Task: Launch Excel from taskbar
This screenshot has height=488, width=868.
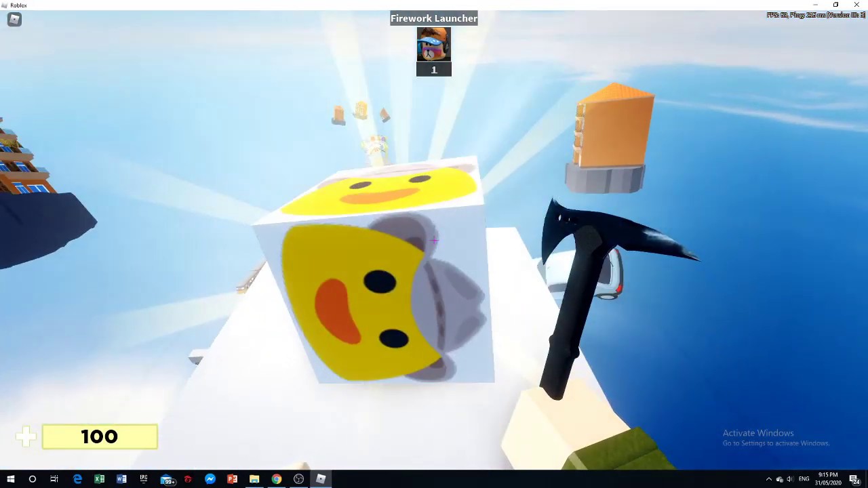Action: point(99,479)
